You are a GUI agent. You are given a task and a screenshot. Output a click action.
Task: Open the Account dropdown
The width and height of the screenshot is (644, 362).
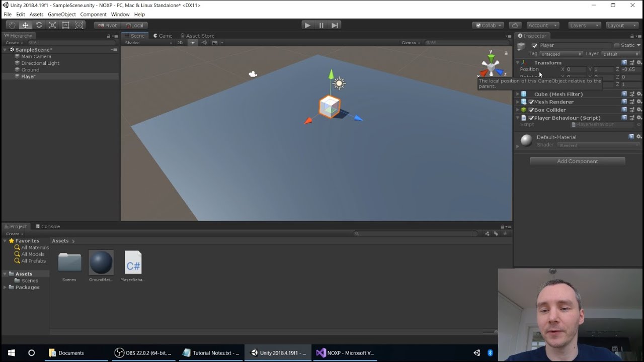(542, 25)
